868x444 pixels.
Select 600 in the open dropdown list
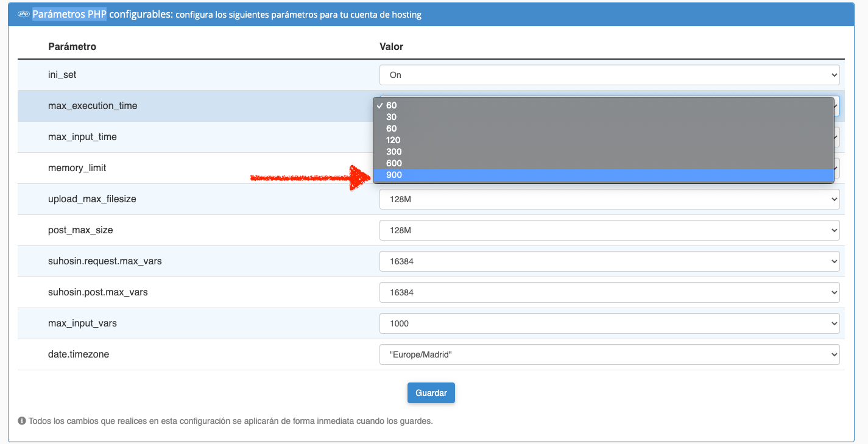[x=603, y=163]
